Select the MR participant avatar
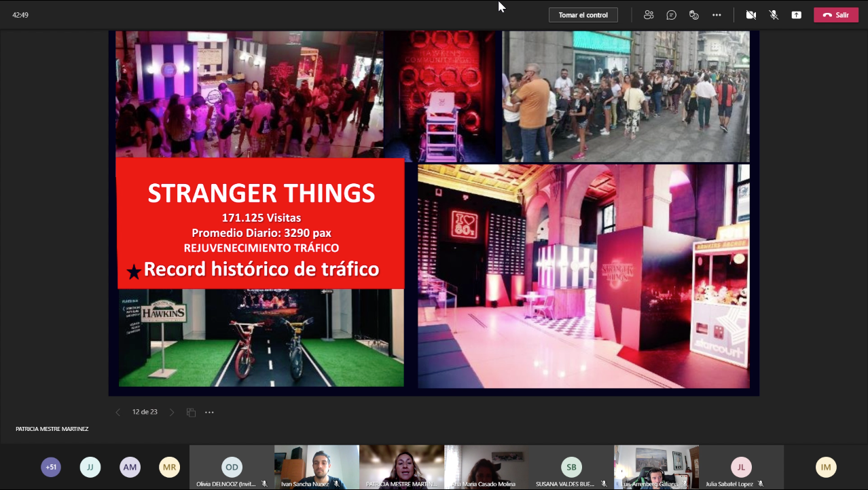868x490 pixels. pyautogui.click(x=169, y=467)
